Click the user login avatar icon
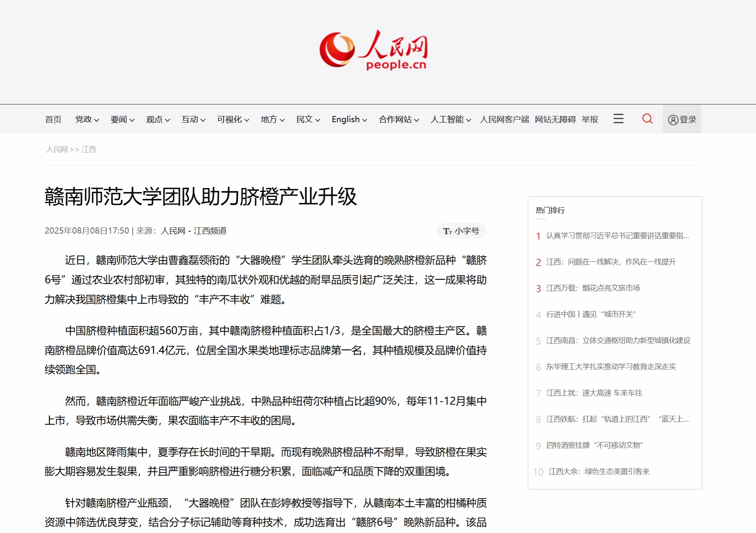The image size is (756, 533). 673,120
